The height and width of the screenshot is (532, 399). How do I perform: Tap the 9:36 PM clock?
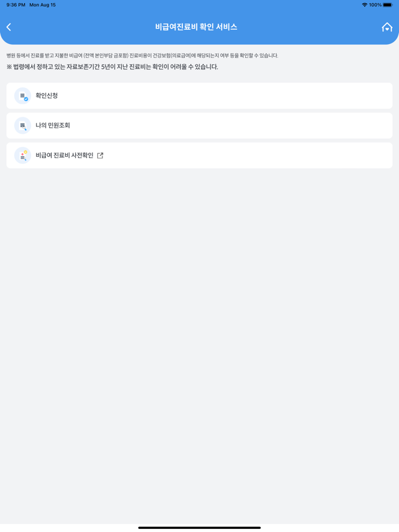click(16, 5)
